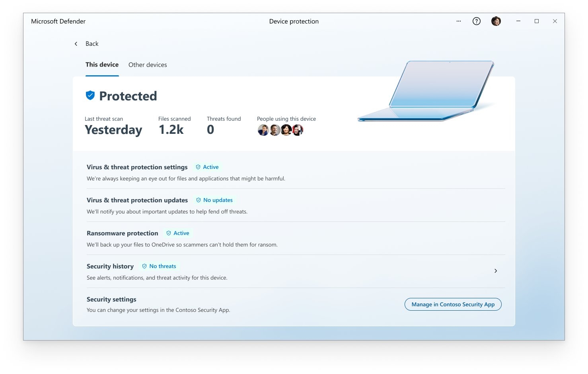Click the Yesterday last scan value

[x=113, y=130]
